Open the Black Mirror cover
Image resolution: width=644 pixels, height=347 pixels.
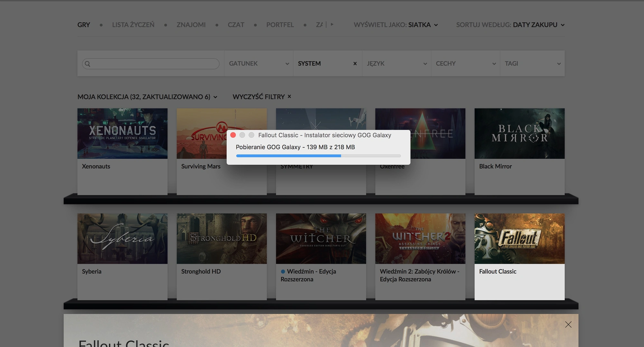(519, 133)
